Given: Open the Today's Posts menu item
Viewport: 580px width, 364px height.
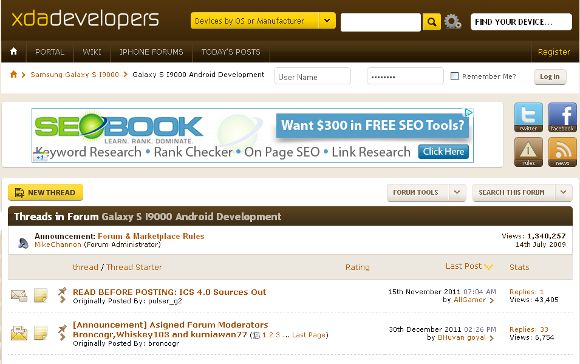Looking at the screenshot, I should pos(231,52).
